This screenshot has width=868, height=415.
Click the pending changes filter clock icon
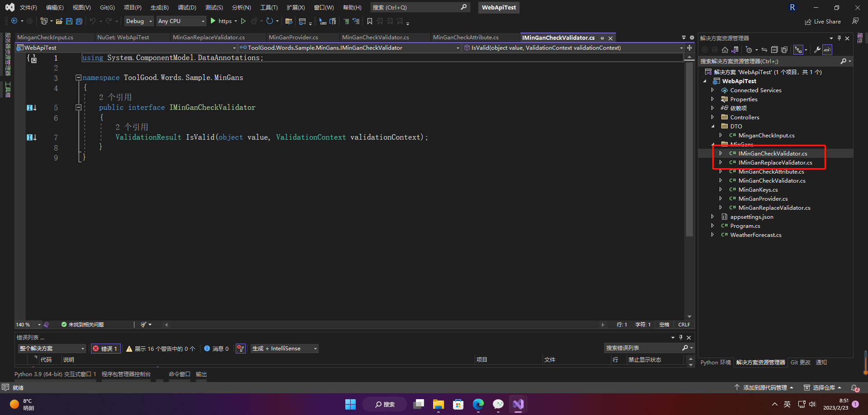[x=749, y=50]
